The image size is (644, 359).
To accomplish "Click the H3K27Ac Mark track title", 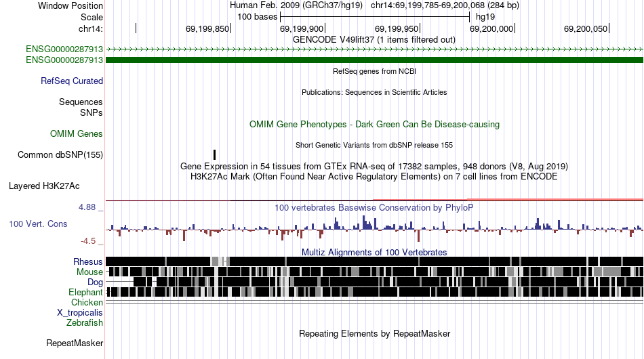I will [374, 176].
